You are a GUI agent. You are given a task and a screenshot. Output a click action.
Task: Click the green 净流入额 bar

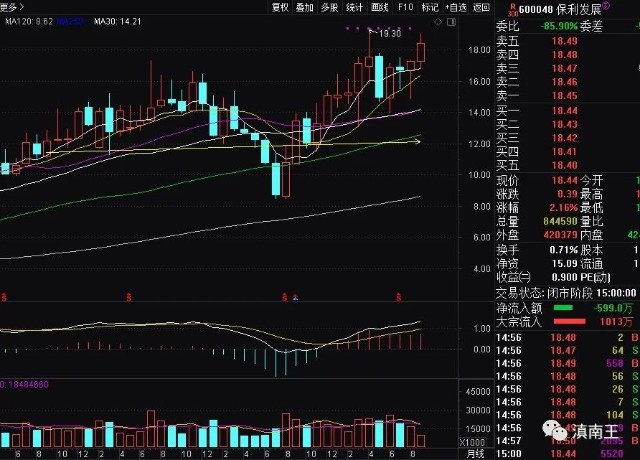[x=563, y=308]
